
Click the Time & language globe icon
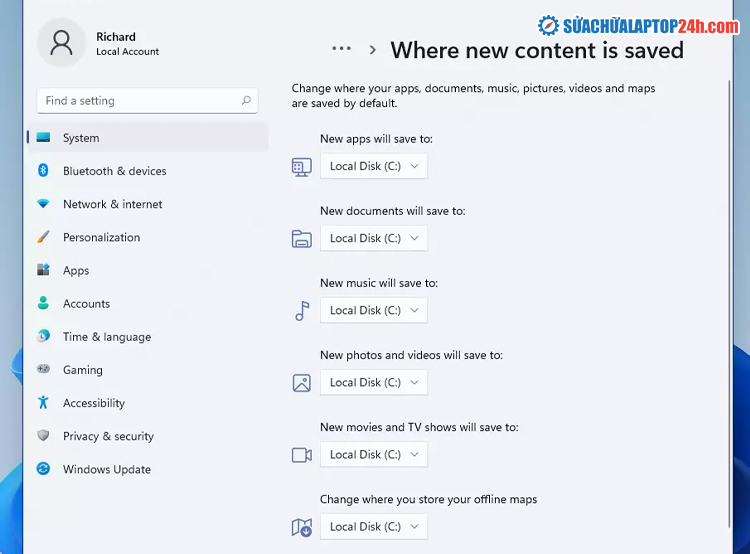(43, 337)
